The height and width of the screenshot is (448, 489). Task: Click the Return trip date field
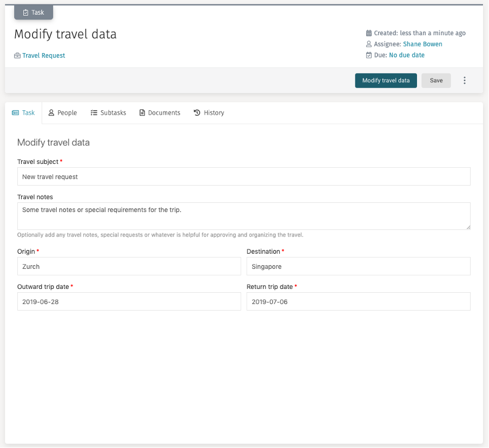[358, 301]
